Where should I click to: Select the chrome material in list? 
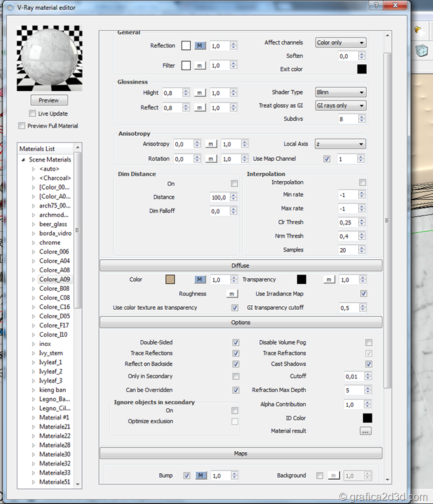(50, 243)
